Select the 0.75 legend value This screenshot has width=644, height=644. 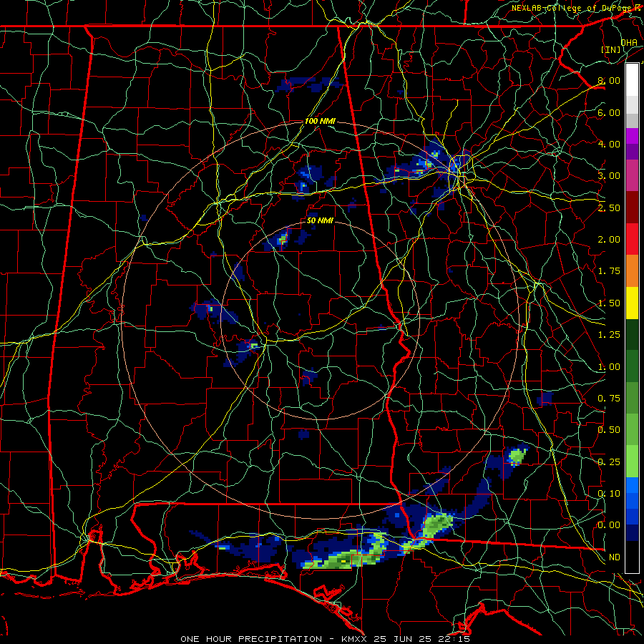609,399
